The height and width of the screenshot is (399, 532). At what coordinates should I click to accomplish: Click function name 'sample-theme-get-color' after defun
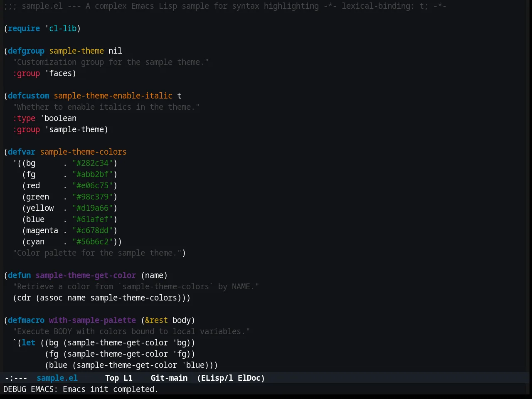(86, 275)
